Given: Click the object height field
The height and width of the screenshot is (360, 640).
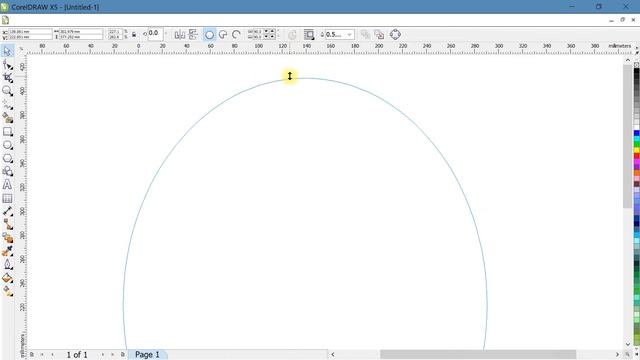Looking at the screenshot, I should pyautogui.click(x=81, y=37).
